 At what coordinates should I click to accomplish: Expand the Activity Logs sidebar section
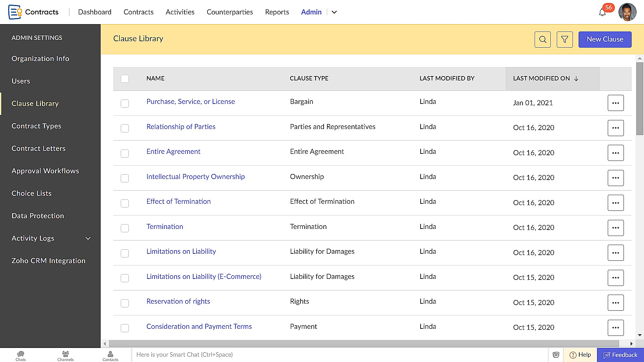pos(88,238)
